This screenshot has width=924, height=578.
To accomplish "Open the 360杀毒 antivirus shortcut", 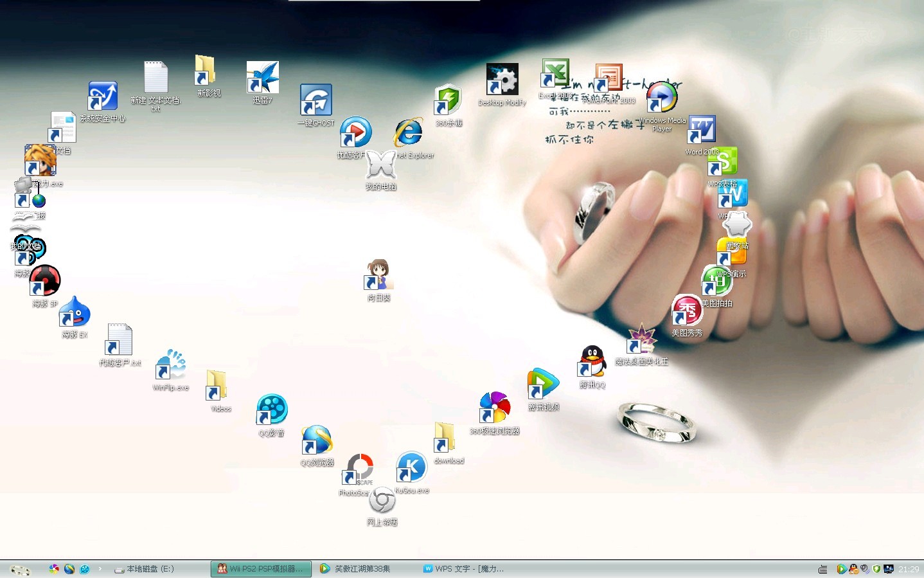I will pyautogui.click(x=448, y=102).
